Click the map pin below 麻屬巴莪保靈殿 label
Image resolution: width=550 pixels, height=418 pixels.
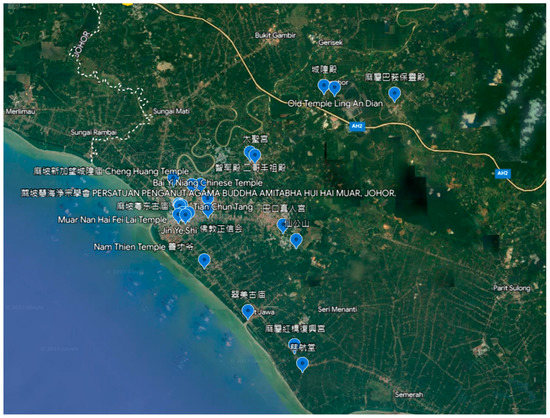(395, 94)
